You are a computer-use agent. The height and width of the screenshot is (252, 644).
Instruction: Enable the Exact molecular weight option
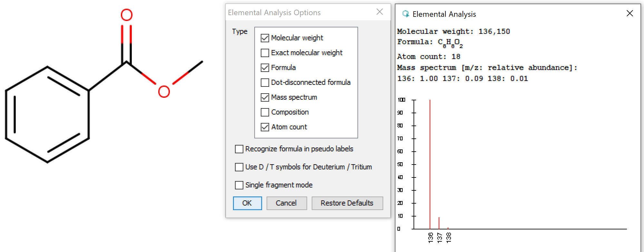[x=265, y=53]
